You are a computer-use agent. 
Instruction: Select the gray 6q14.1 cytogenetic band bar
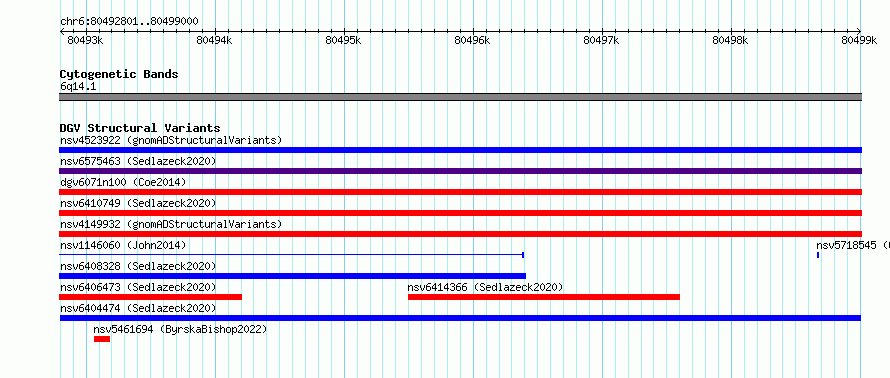click(x=460, y=97)
